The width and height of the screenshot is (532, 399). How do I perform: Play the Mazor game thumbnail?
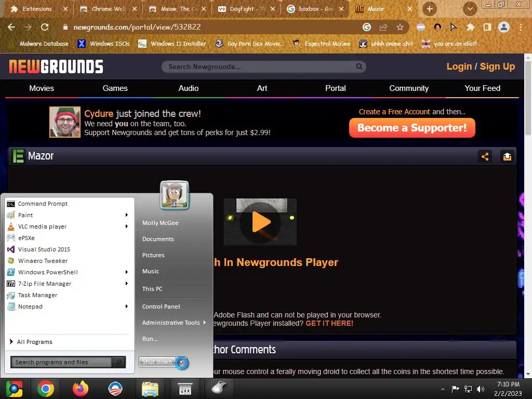[x=261, y=222]
